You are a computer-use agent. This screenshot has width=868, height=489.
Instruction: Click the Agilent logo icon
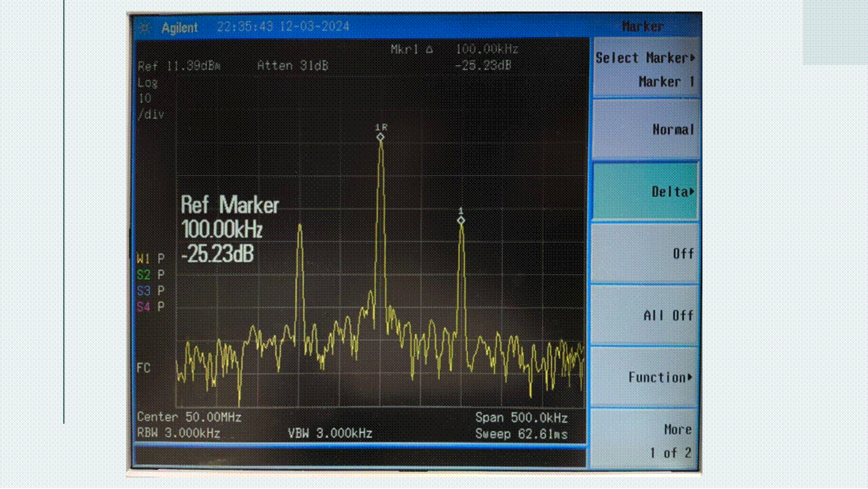pyautogui.click(x=145, y=28)
